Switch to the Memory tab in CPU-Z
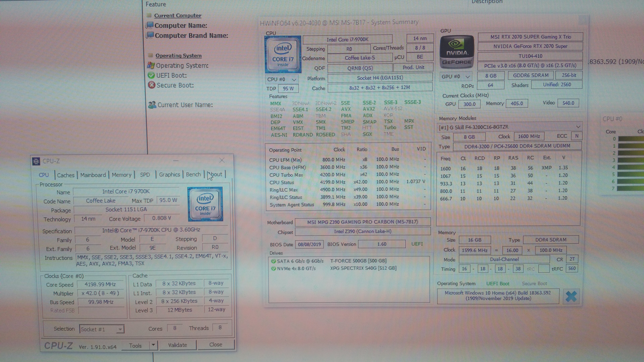The image size is (644, 362). tap(121, 175)
